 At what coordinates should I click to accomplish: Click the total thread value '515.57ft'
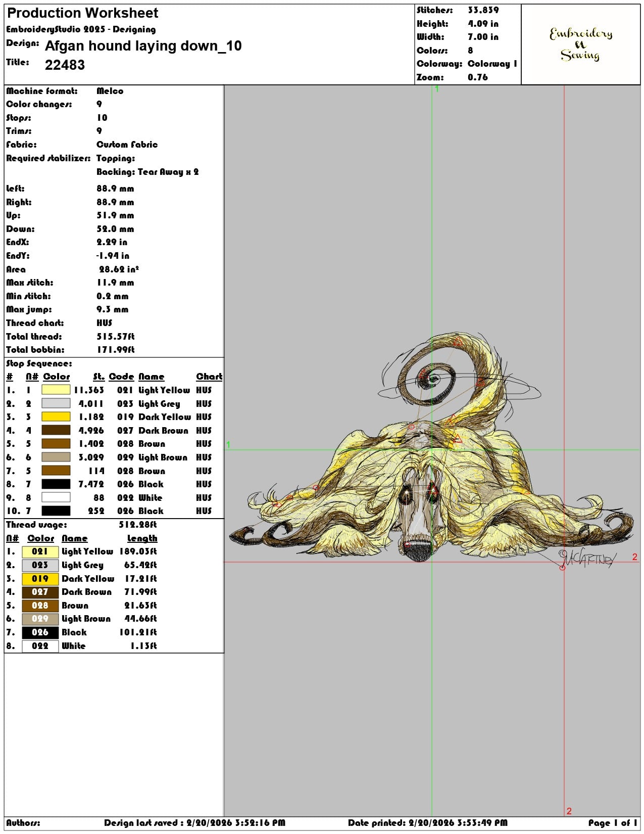(x=116, y=337)
